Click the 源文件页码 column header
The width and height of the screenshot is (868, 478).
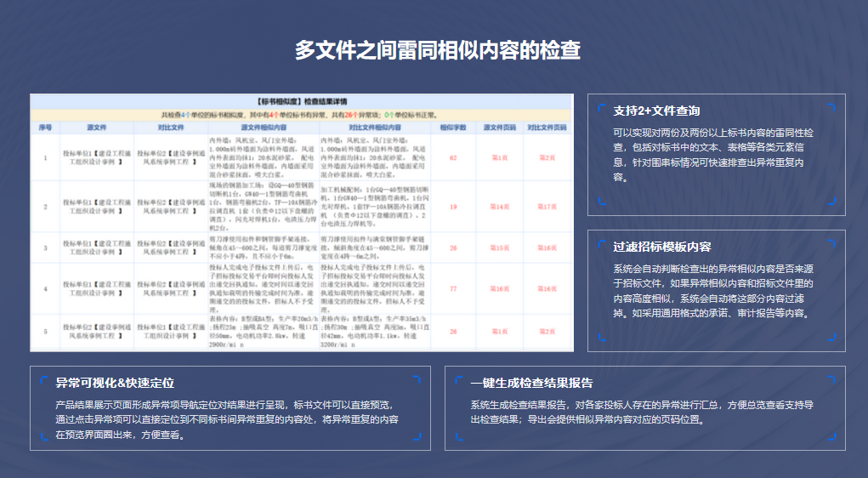pos(500,128)
